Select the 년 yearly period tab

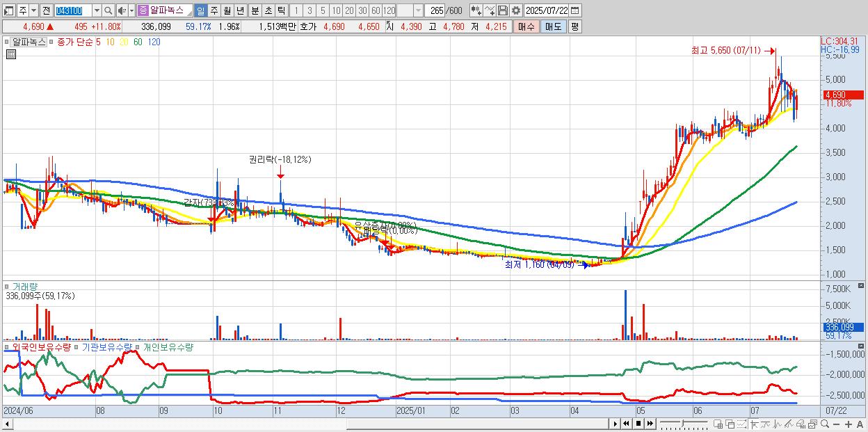click(x=240, y=10)
